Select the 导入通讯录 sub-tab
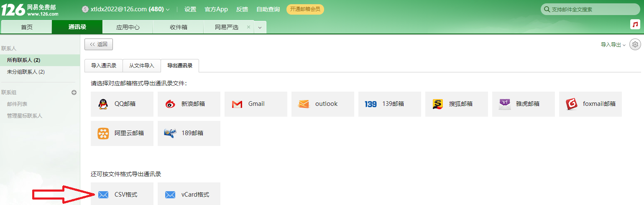Image resolution: width=644 pixels, height=205 pixels. (x=104, y=66)
